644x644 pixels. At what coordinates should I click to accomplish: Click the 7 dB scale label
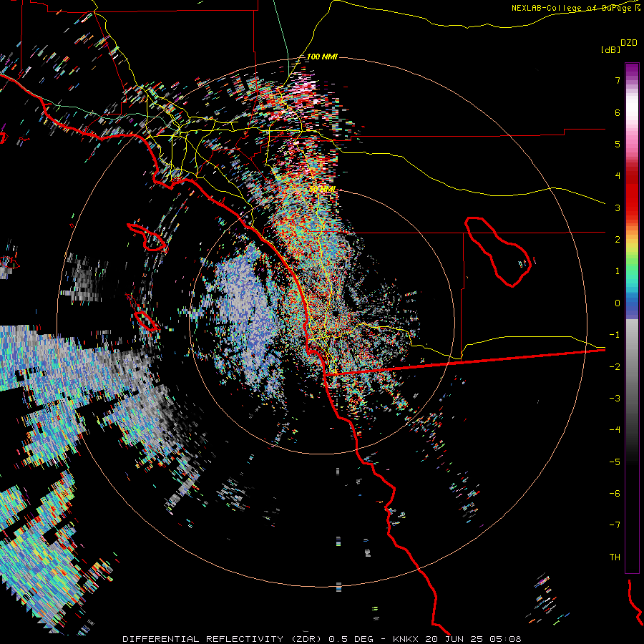(x=618, y=80)
